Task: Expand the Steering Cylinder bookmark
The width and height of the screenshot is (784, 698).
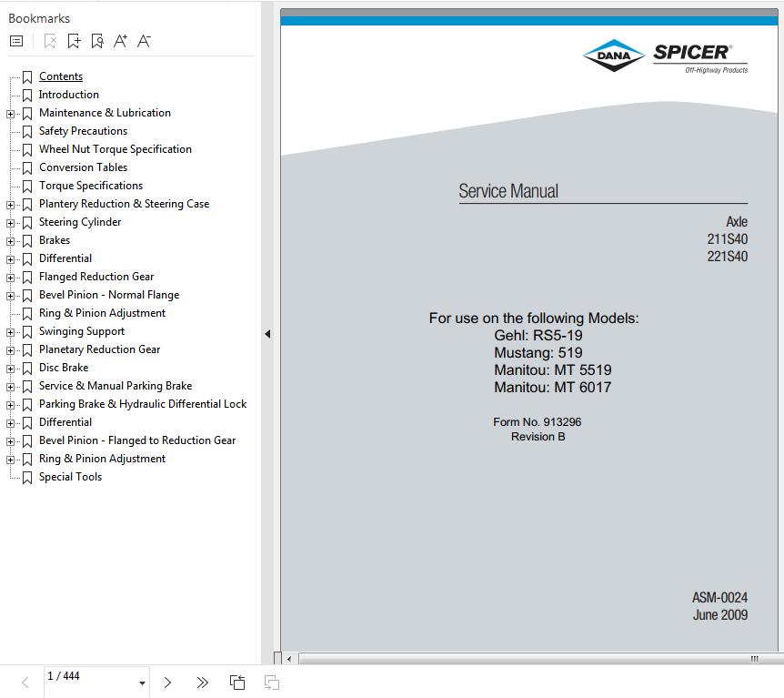Action: click(x=10, y=223)
